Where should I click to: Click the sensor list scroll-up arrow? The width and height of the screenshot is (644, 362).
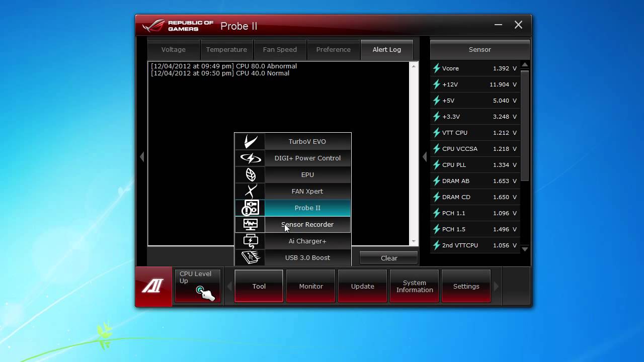click(x=525, y=65)
